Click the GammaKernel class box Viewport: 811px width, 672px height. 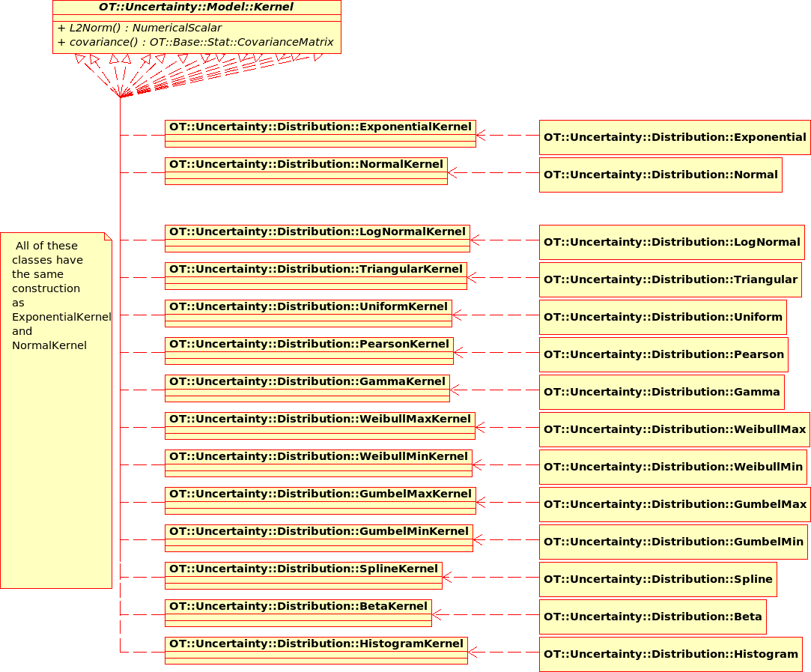(x=307, y=382)
